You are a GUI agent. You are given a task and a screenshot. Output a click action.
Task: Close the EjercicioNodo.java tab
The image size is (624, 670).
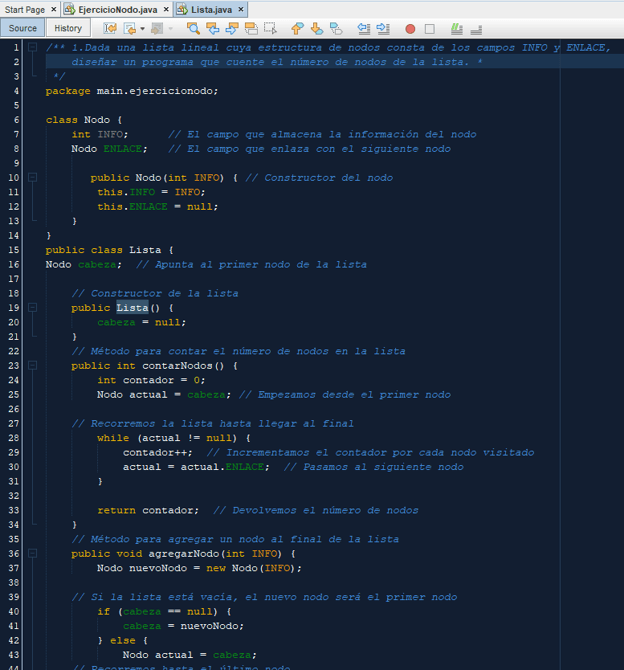(x=166, y=9)
